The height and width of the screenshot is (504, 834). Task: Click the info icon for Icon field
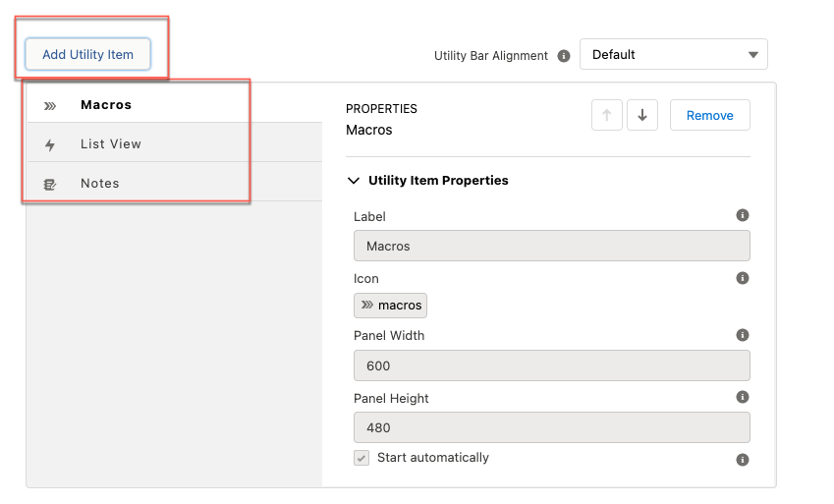[x=743, y=278]
